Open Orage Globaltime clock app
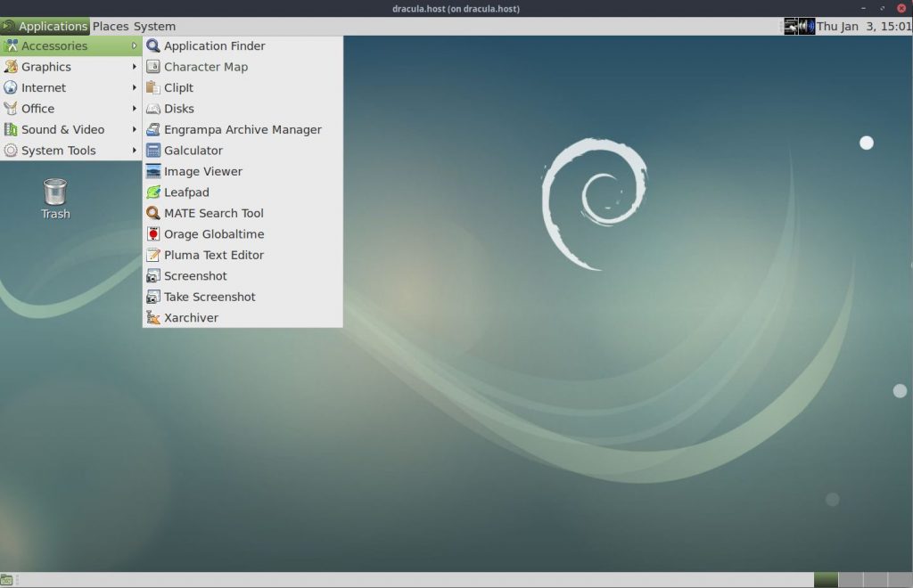913x588 pixels. coord(243,234)
